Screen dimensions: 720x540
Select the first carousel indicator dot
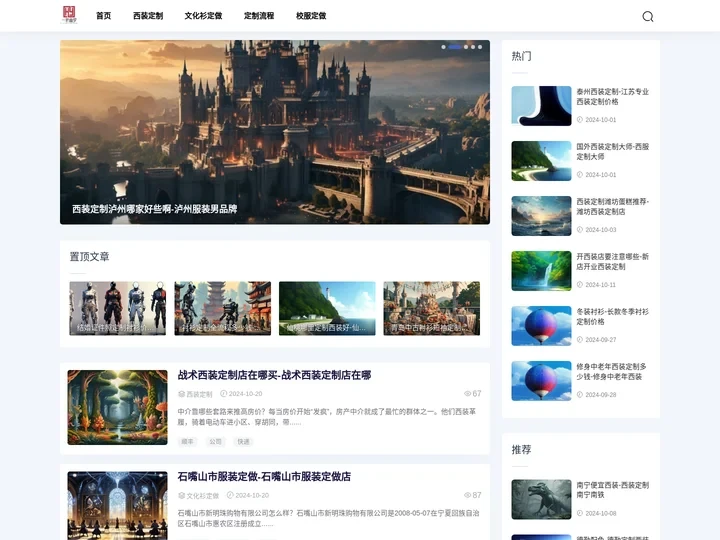tap(443, 47)
